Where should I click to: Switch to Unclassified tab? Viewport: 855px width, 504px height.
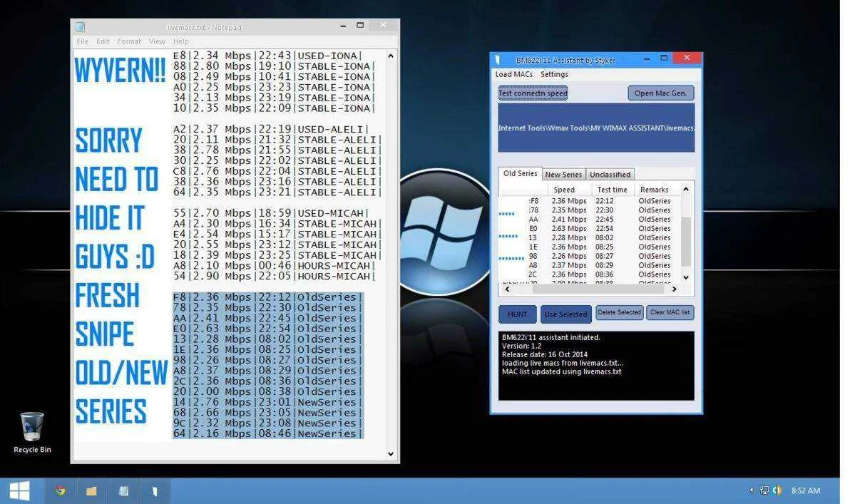(x=610, y=175)
